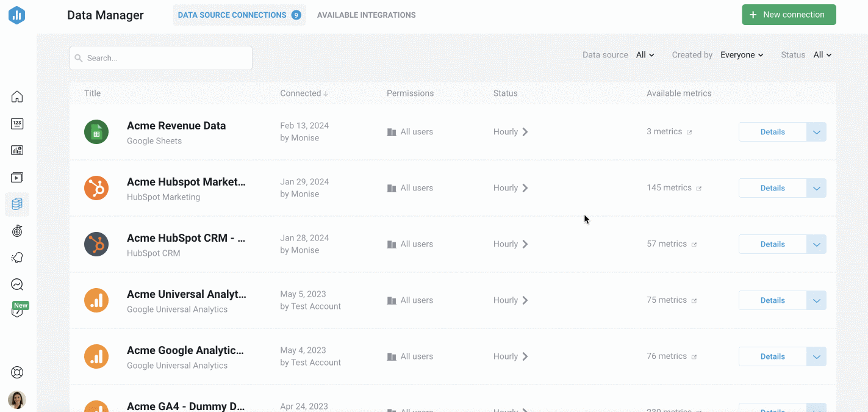This screenshot has width=868, height=412.
Task: Click the Acme HubSpot CRM title
Action: click(186, 238)
